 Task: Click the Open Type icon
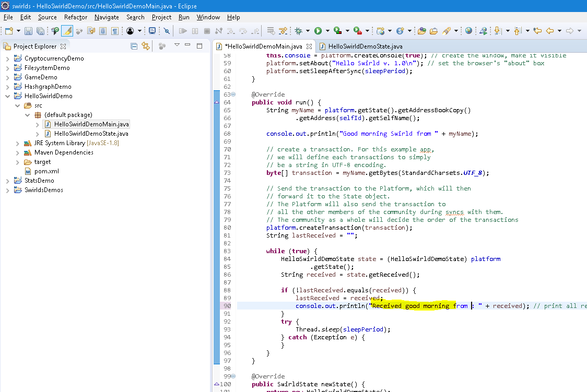422,31
